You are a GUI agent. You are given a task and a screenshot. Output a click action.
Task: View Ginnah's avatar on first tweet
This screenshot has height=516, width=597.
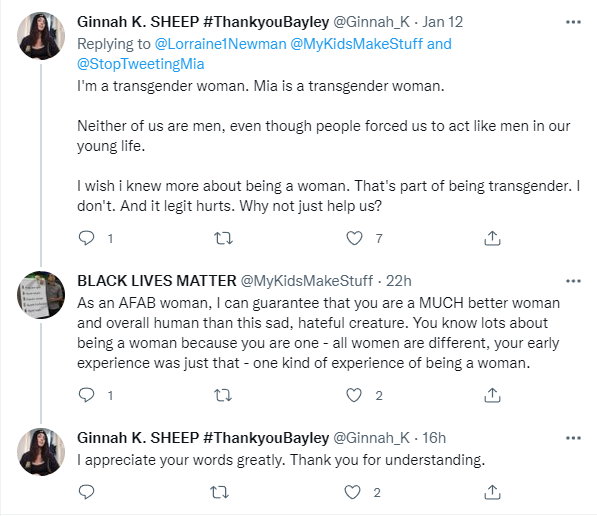click(x=41, y=36)
